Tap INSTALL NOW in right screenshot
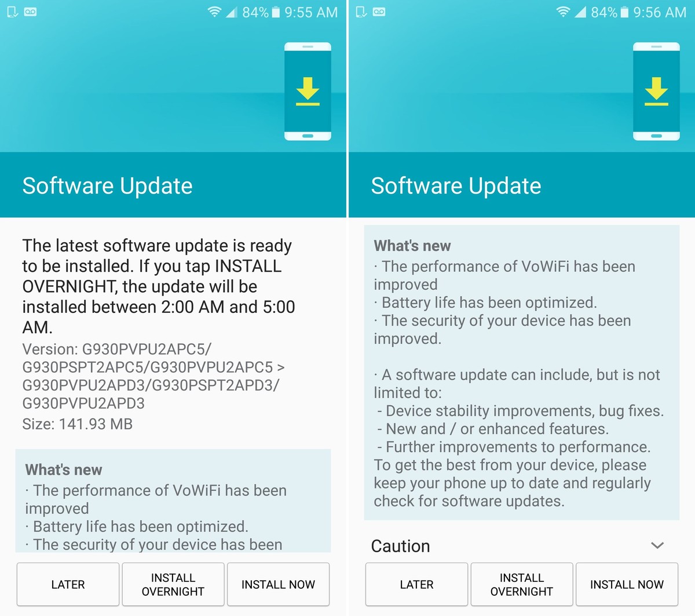The height and width of the screenshot is (616, 695). [627, 584]
